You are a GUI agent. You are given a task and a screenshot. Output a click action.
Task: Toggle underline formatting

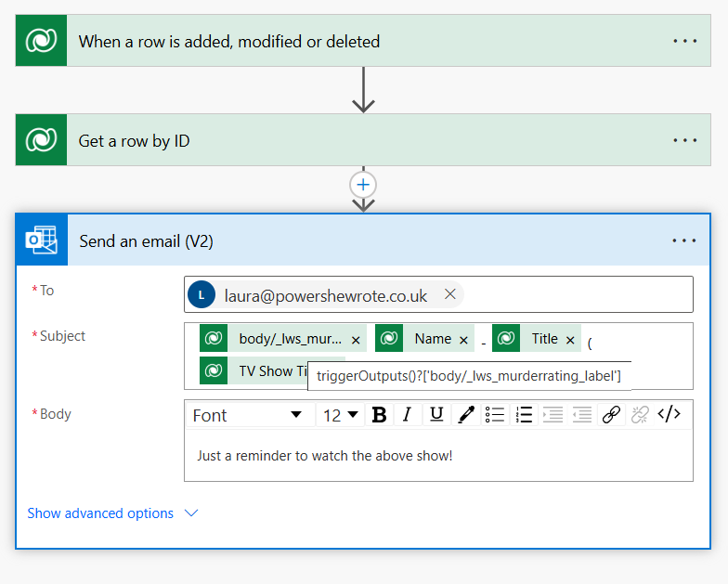[436, 414]
